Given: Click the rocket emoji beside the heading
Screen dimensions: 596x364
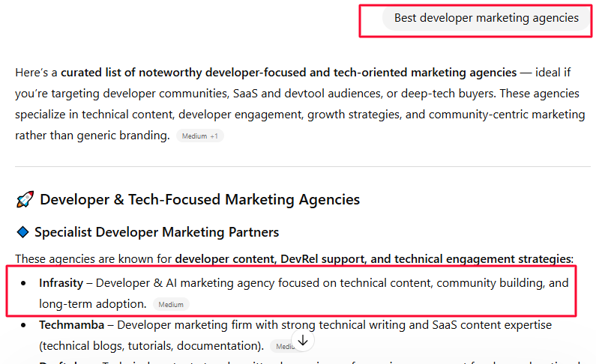Looking at the screenshot, I should tap(25, 199).
